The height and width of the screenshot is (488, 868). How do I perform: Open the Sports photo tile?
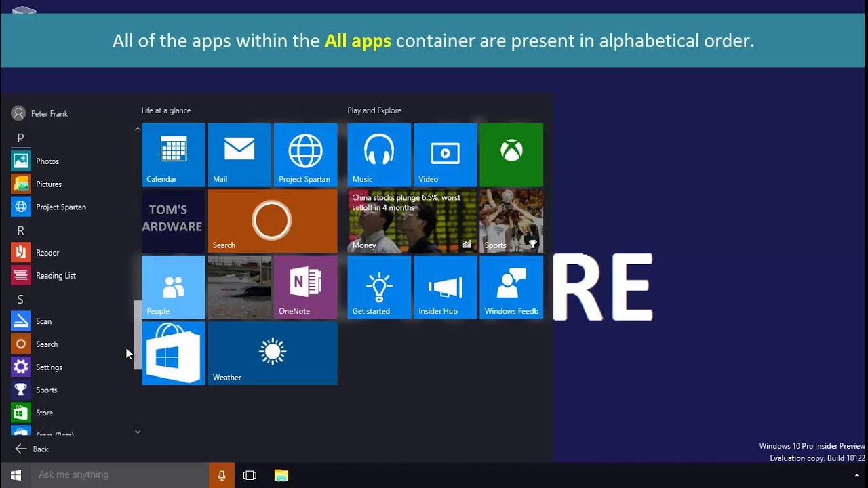tap(511, 221)
